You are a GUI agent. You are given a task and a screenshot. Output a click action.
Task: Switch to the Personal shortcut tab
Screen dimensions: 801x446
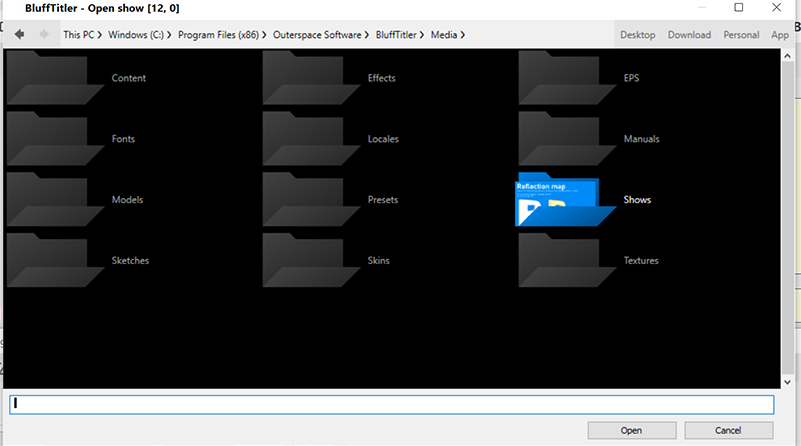click(x=741, y=35)
